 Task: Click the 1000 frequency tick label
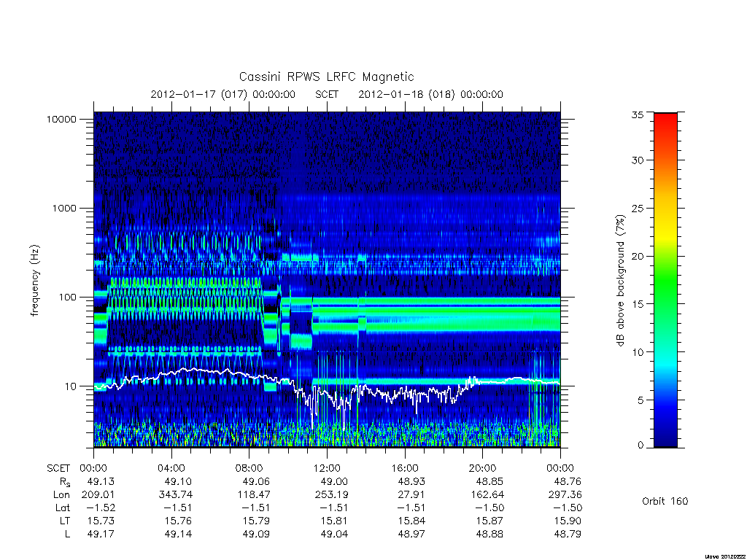pyautogui.click(x=64, y=208)
